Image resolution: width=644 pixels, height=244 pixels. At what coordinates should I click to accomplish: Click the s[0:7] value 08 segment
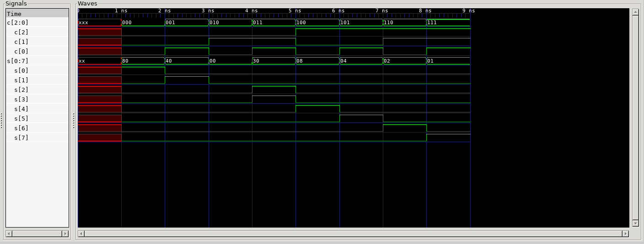[x=317, y=61]
